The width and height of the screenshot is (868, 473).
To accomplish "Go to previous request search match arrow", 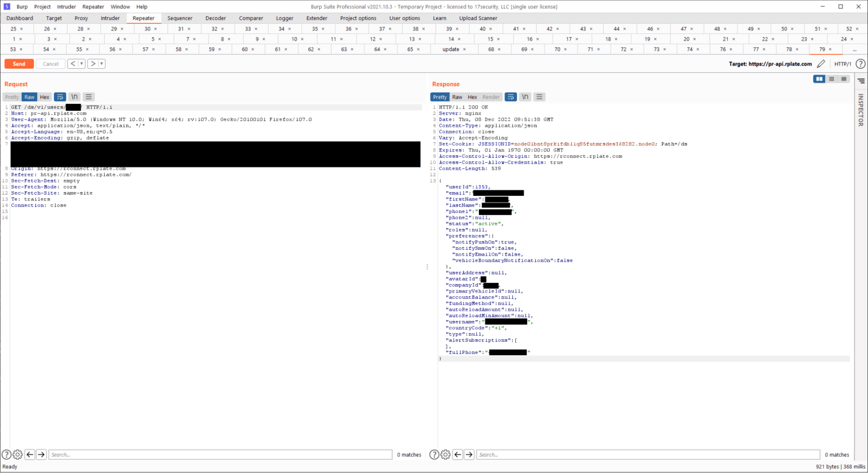I will [x=30, y=455].
